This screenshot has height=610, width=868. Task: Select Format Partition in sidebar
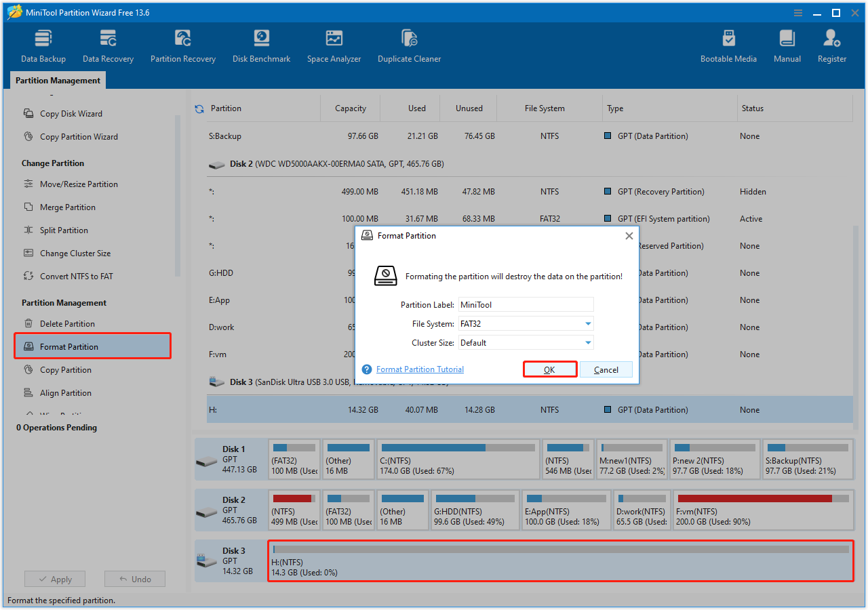(92, 346)
